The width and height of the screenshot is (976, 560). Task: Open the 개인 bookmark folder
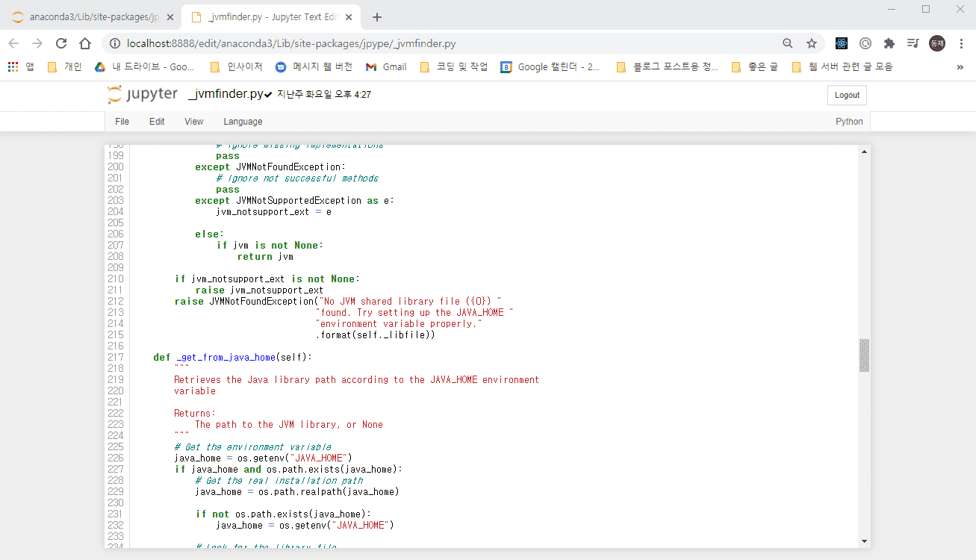point(64,66)
